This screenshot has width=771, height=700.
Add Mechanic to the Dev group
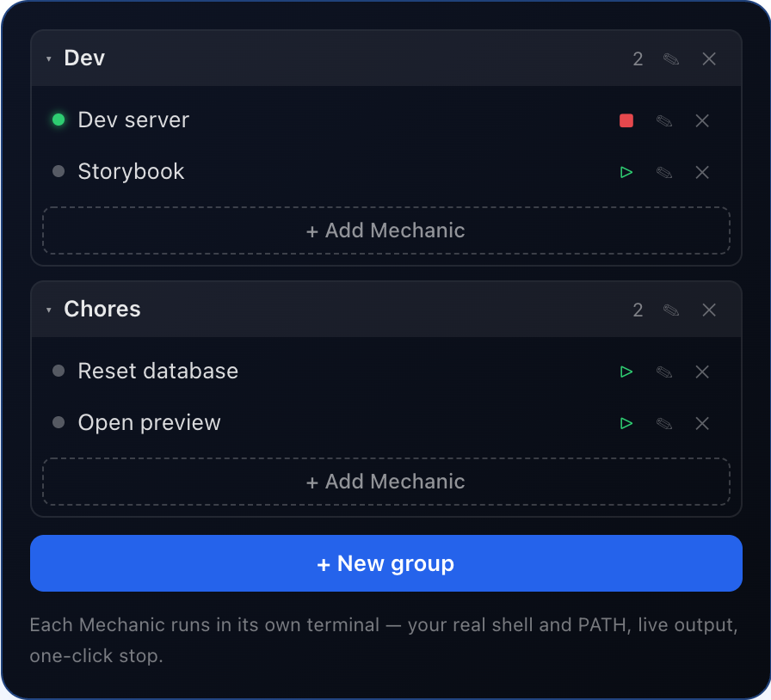386,230
